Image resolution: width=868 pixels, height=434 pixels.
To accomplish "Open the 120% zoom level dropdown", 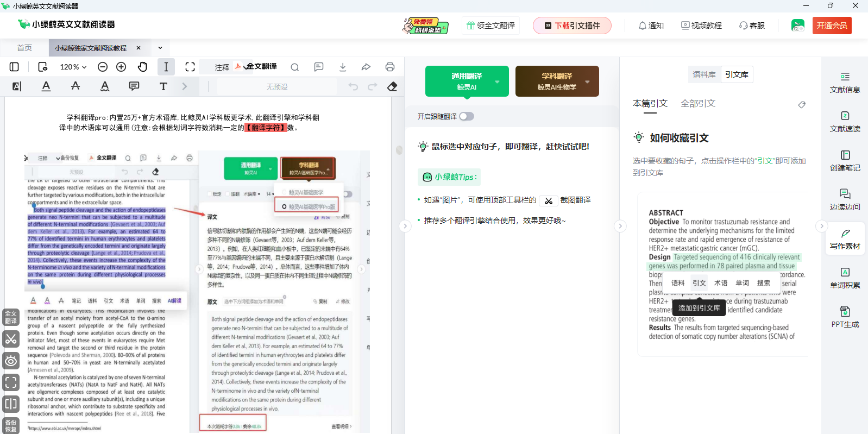I will 73,67.
